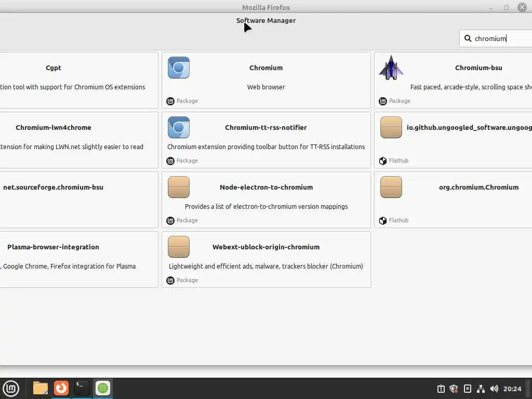Viewport: 532px width, 399px height.
Task: Click the Webext-ublock-origin-chromium box icon
Action: tap(179, 247)
